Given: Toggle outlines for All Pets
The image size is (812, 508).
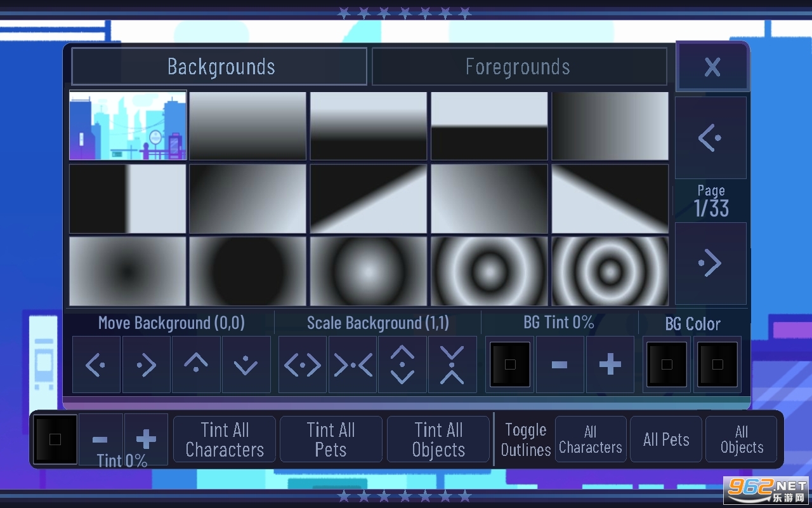Looking at the screenshot, I should pyautogui.click(x=666, y=439).
